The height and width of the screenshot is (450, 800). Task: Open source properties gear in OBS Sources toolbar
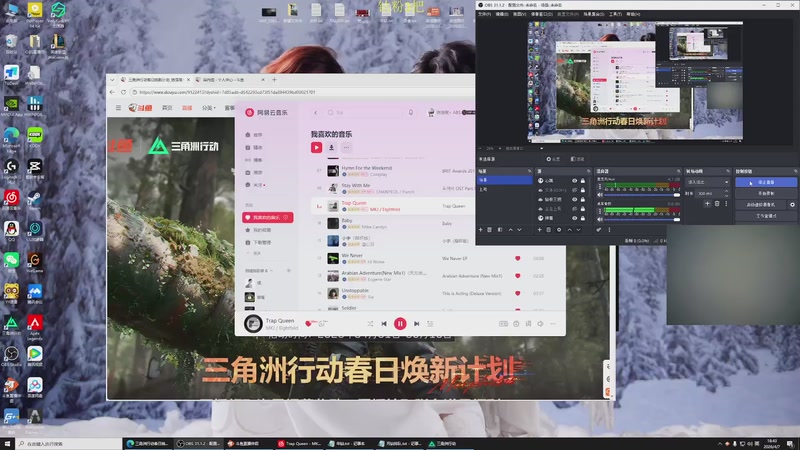(559, 230)
